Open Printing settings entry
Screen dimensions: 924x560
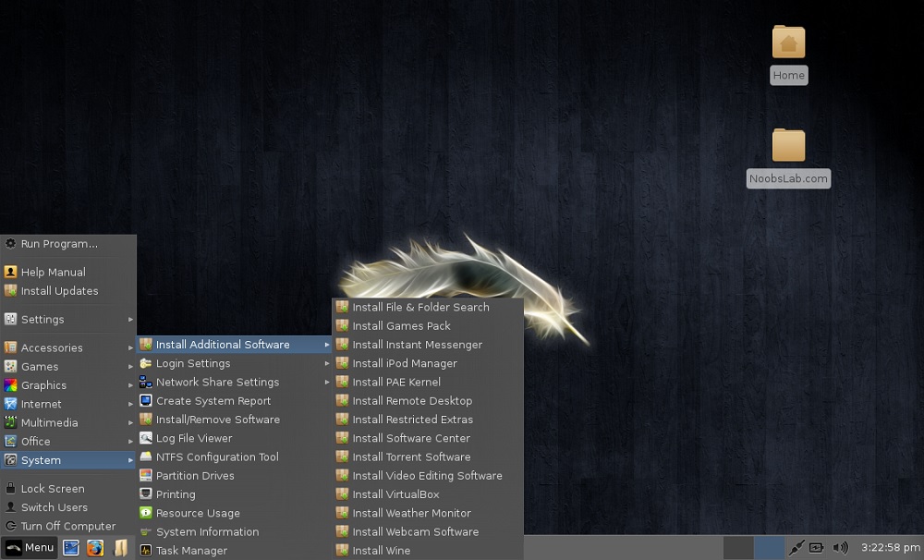point(234,494)
